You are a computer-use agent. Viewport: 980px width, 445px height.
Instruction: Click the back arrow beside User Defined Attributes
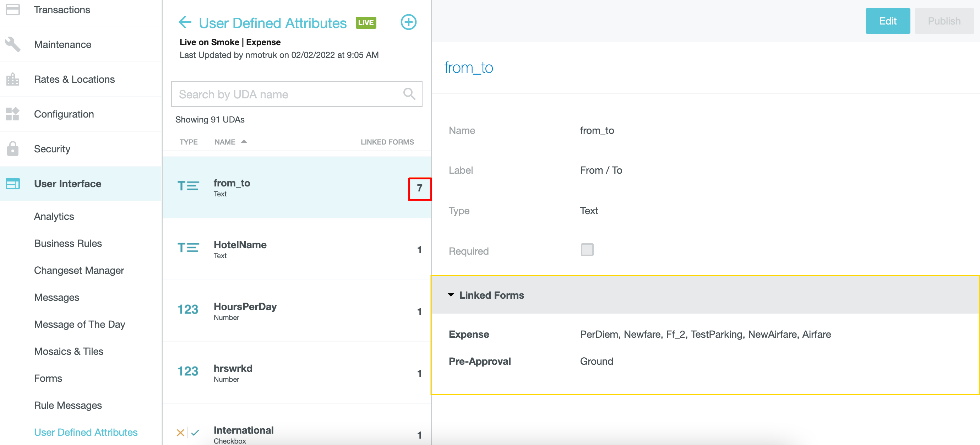point(185,22)
